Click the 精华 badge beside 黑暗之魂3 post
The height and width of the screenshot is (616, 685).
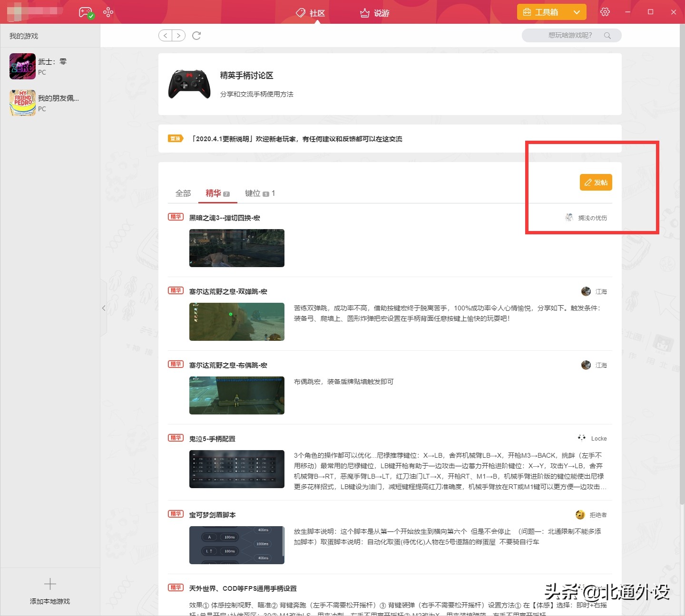[176, 217]
